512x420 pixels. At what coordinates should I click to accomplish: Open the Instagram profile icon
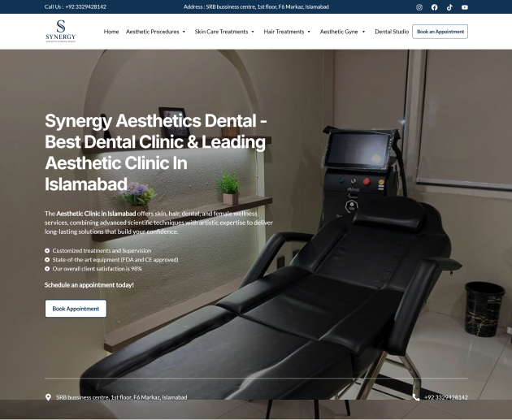pos(419,6)
